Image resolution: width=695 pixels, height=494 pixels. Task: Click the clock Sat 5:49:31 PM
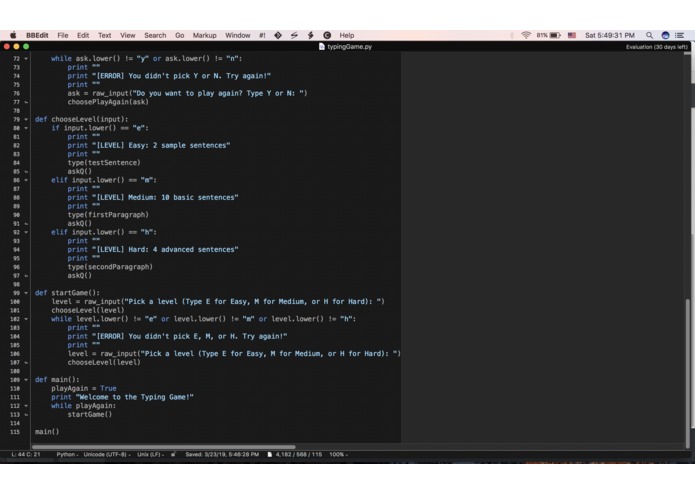point(609,35)
